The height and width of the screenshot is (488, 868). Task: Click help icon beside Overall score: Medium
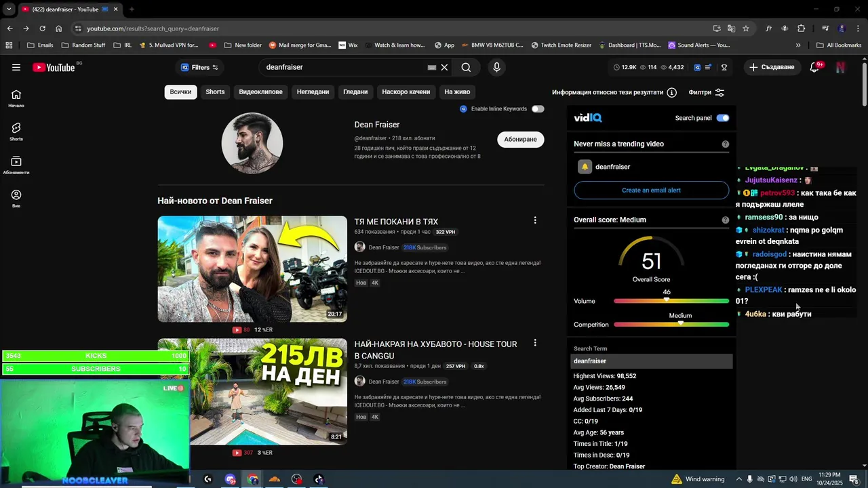pyautogui.click(x=726, y=220)
